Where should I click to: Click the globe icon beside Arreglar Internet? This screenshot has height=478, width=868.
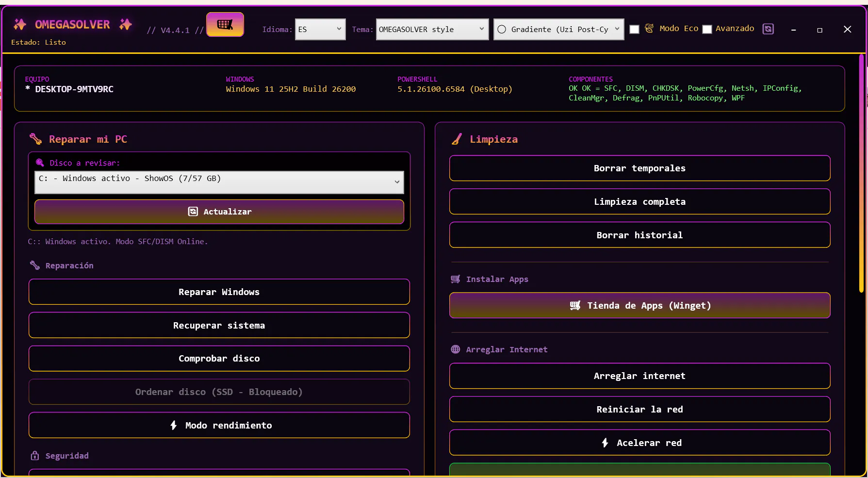pyautogui.click(x=455, y=349)
